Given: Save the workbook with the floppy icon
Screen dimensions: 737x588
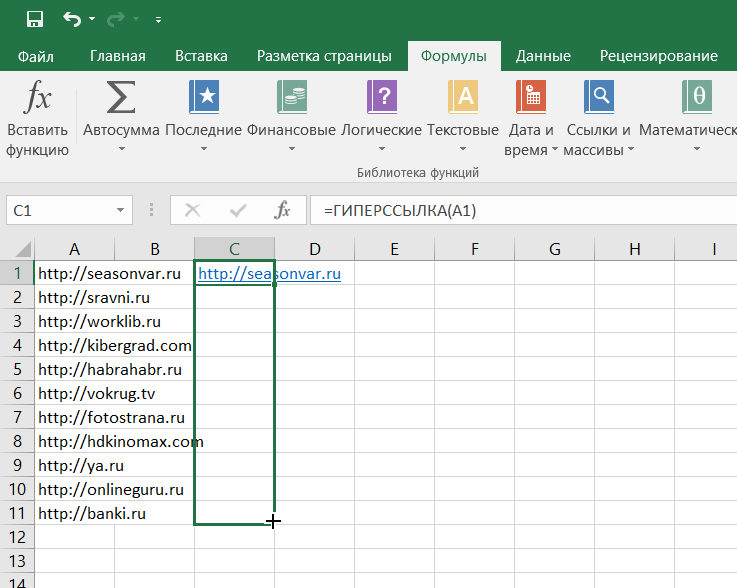Looking at the screenshot, I should pos(35,19).
